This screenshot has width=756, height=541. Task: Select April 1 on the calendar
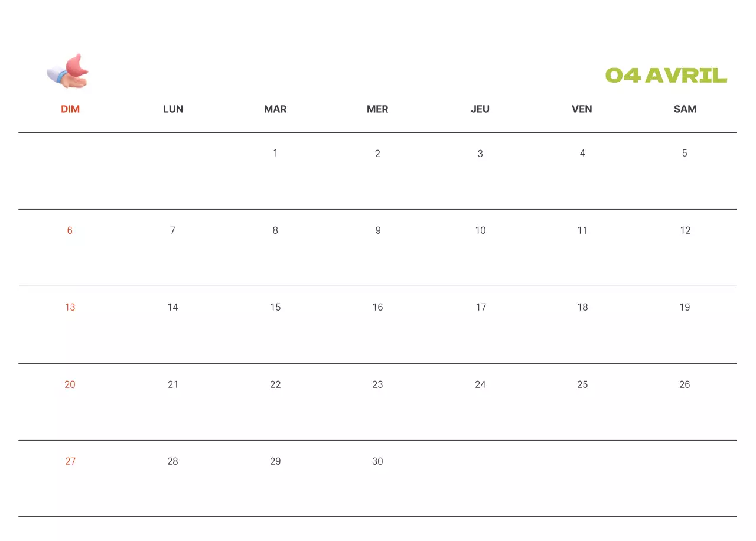pos(275,154)
